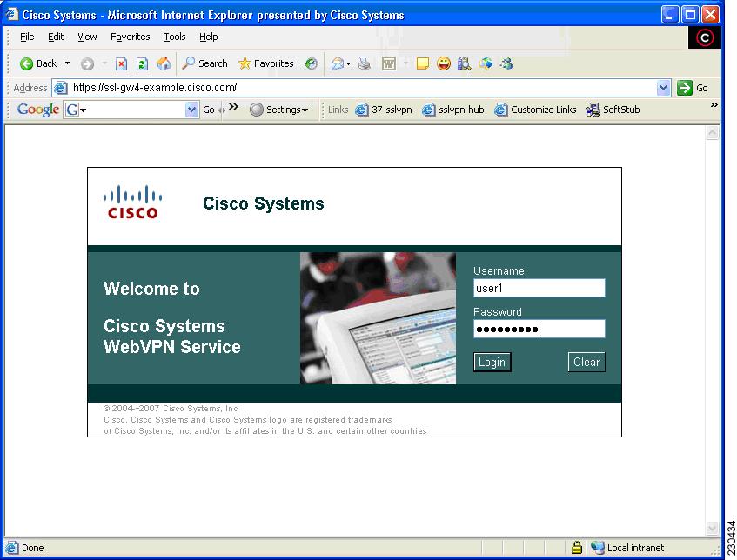737x560 pixels.
Task: Open the Help menu
Action: click(x=208, y=37)
